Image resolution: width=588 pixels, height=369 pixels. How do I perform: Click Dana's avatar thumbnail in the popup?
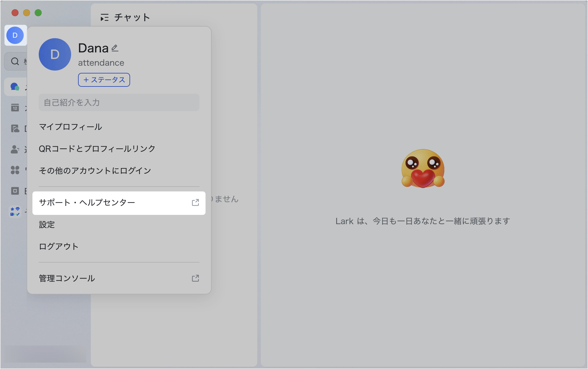(55, 54)
